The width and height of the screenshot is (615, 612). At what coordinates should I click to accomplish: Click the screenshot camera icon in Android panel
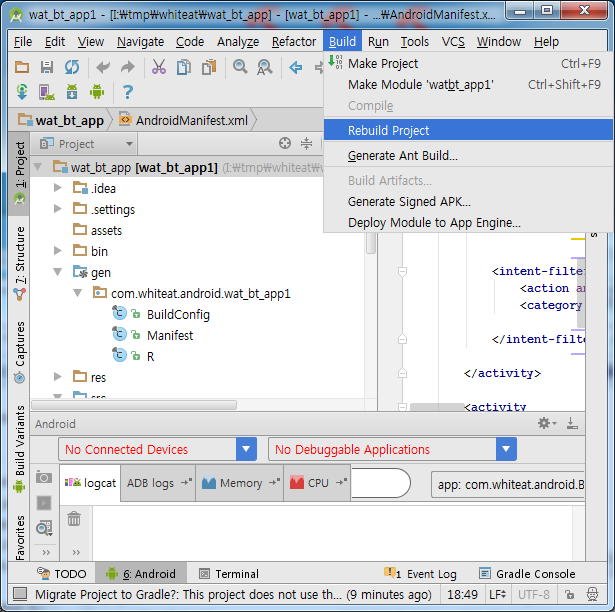coord(44,477)
